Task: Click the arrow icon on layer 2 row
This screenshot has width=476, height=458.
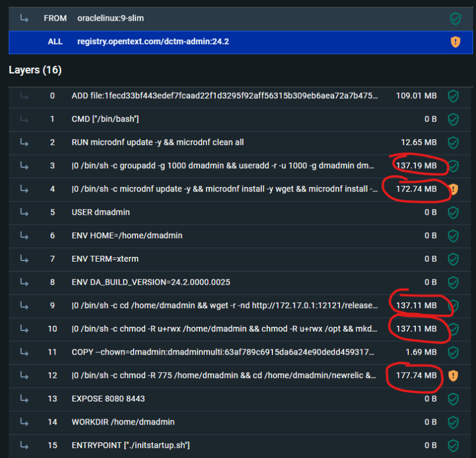Action: click(24, 142)
